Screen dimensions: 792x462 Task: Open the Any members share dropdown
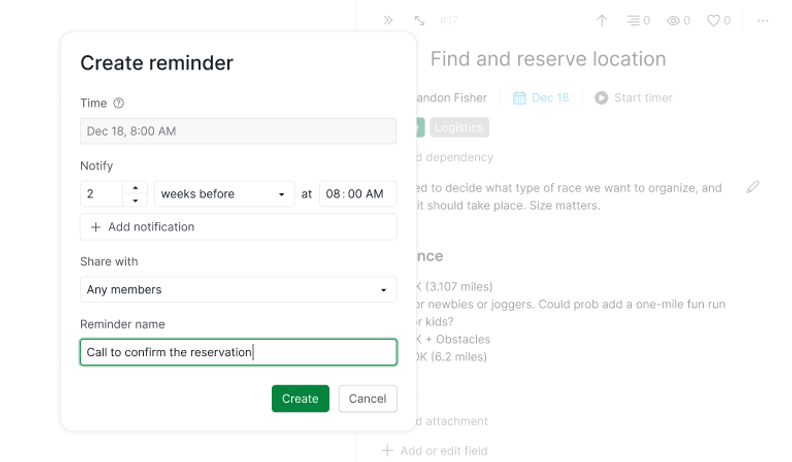coord(238,289)
